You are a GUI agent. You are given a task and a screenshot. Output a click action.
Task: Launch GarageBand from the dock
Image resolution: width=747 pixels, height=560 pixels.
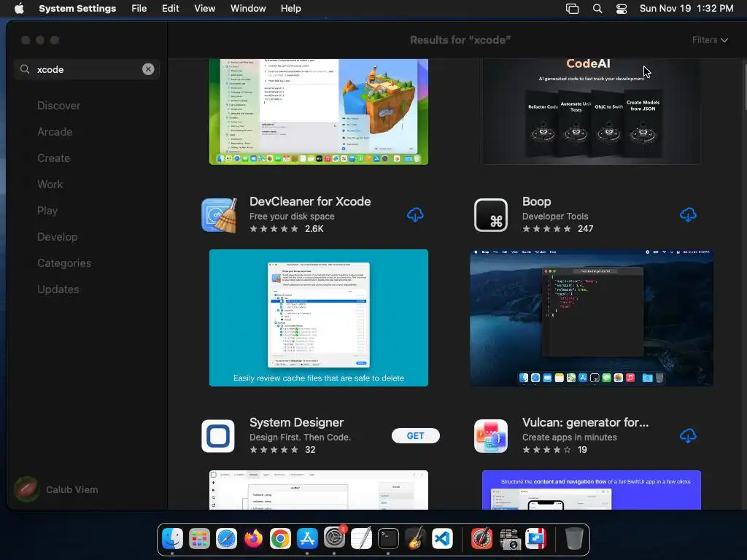415,539
